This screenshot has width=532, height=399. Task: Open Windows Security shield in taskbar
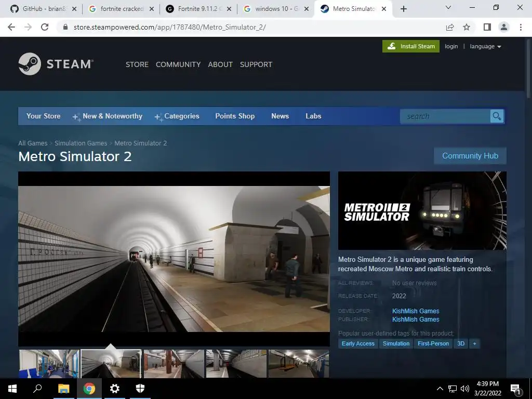(140, 389)
